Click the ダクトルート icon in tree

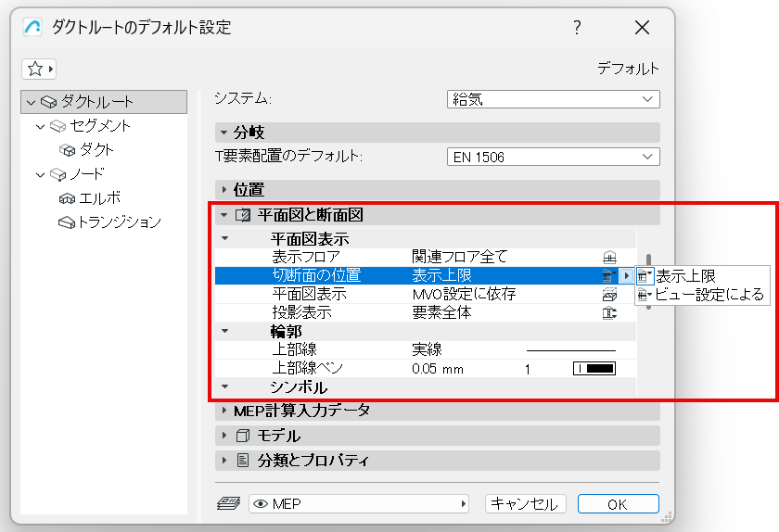point(48,102)
